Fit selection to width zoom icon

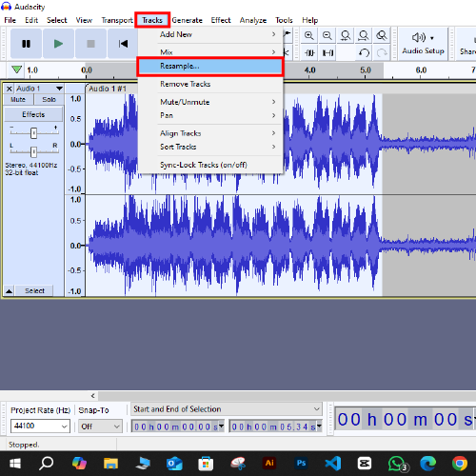[x=346, y=35]
